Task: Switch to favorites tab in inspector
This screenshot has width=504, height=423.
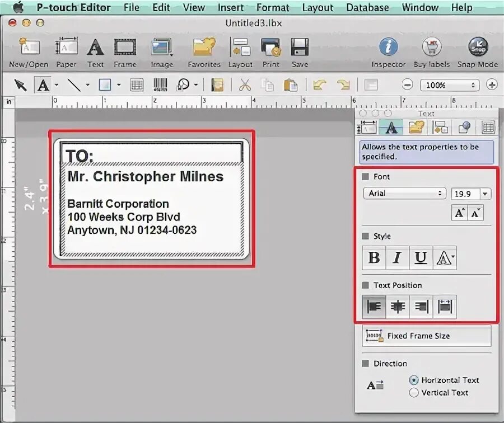Action: tap(416, 127)
